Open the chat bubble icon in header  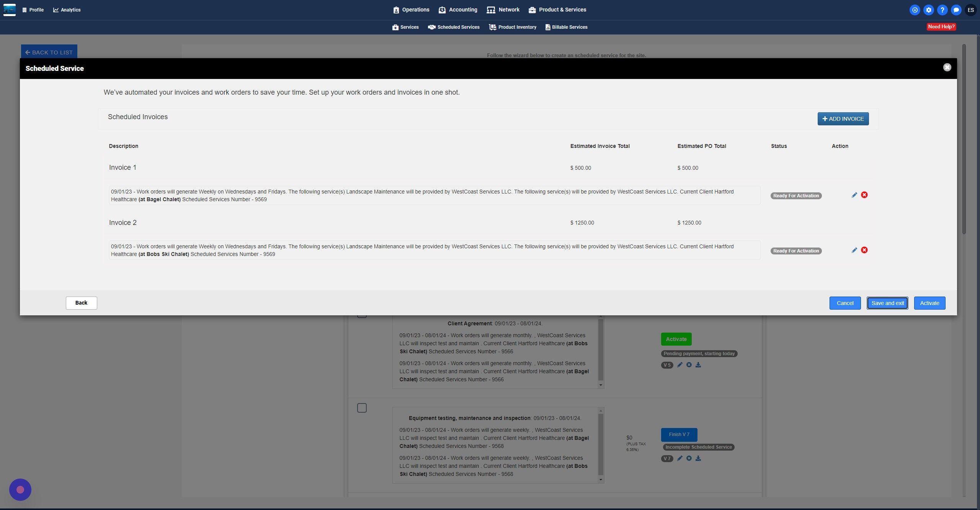click(x=956, y=10)
